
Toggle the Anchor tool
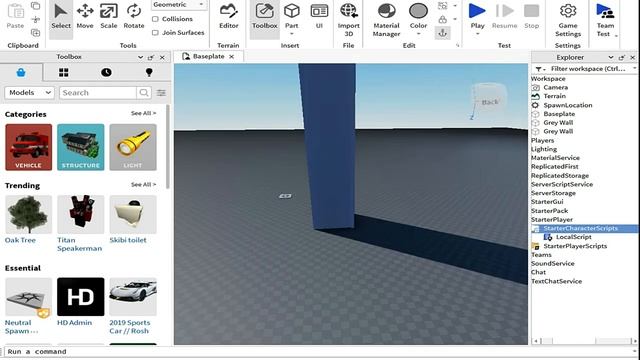coord(442,33)
